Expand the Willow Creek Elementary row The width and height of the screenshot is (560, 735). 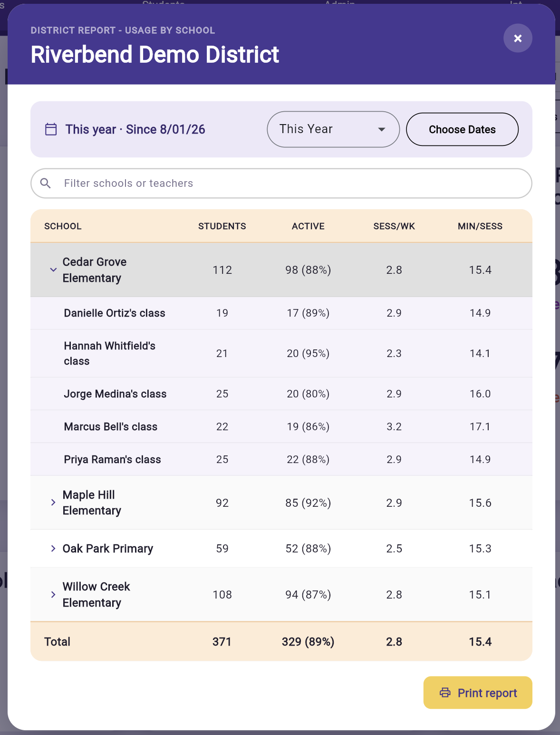click(x=53, y=594)
